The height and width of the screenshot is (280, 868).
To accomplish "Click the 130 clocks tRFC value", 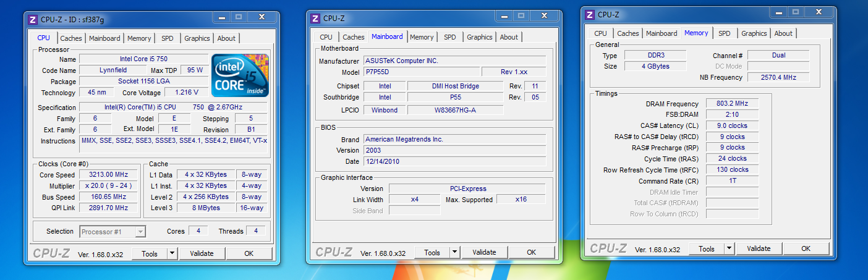I will click(x=732, y=170).
